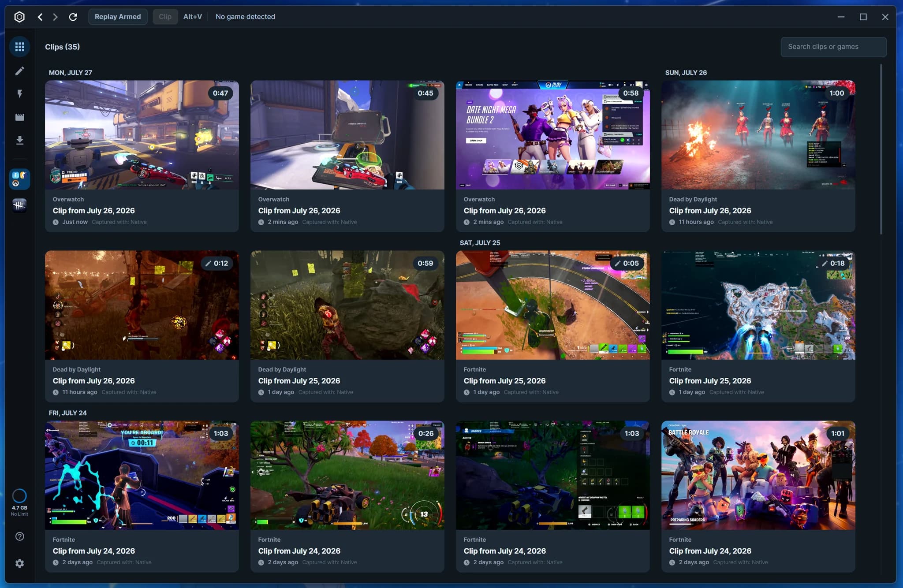903x588 pixels.
Task: Click Overwatch label on the 0:47 clip
Action: pyautogui.click(x=68, y=199)
